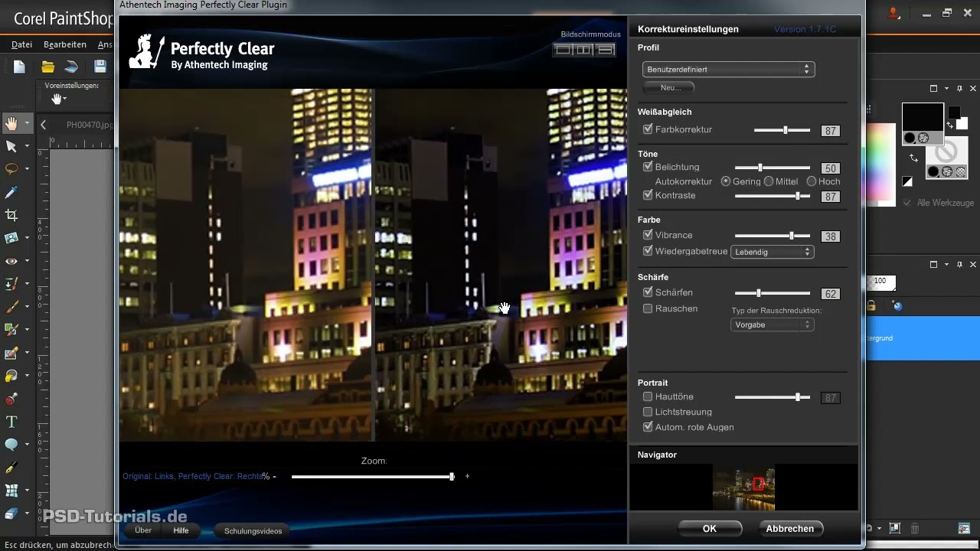Viewport: 980px width, 551px height.
Task: Open the Profil Benutzerdefiniert dropdown
Action: [x=728, y=70]
